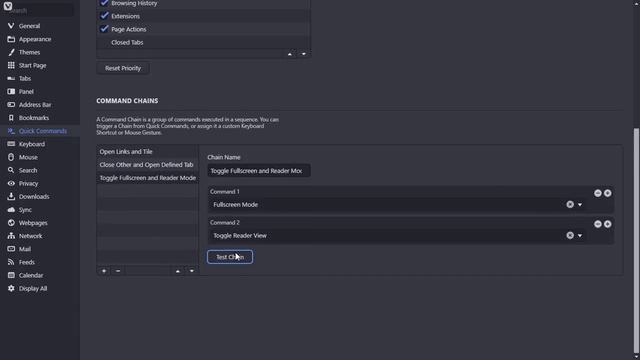Viewport: 640px width, 360px height.
Task: Open Appearance settings section
Action: point(35,39)
